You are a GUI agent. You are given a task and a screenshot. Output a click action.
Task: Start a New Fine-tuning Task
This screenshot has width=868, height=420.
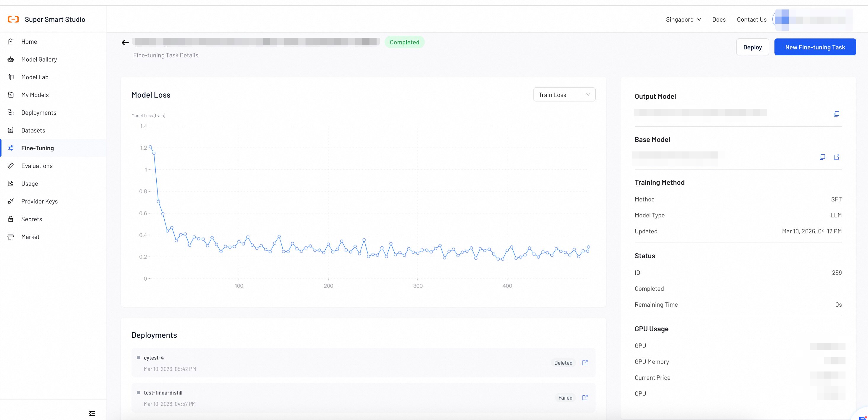815,47
